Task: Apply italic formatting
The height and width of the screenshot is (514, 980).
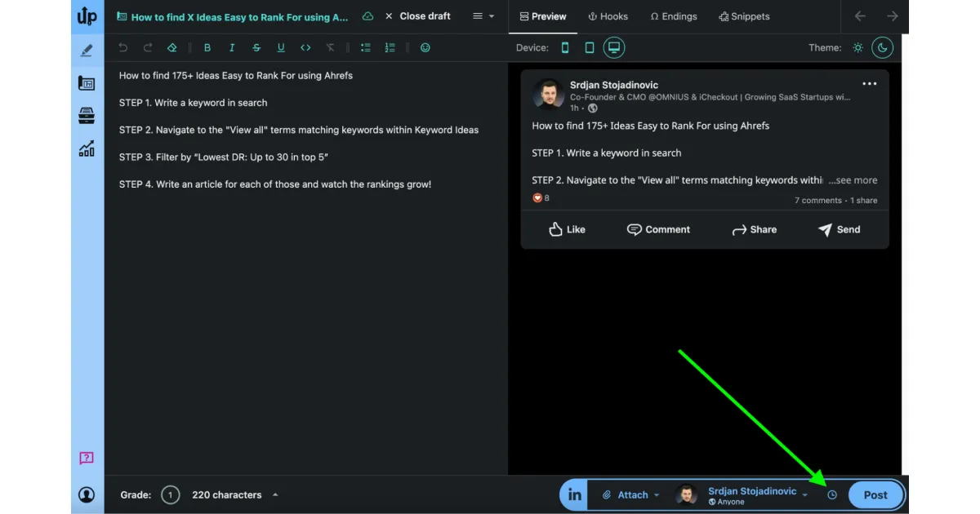Action: pos(232,48)
